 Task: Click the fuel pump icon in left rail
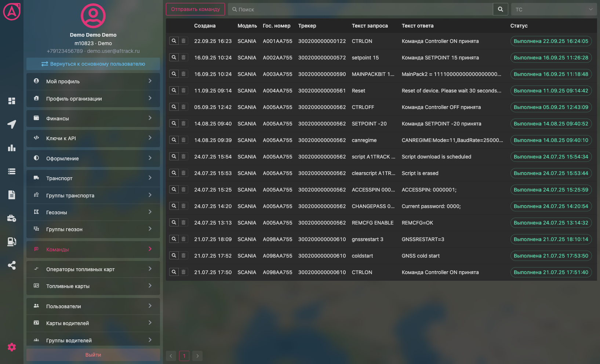[x=12, y=241]
